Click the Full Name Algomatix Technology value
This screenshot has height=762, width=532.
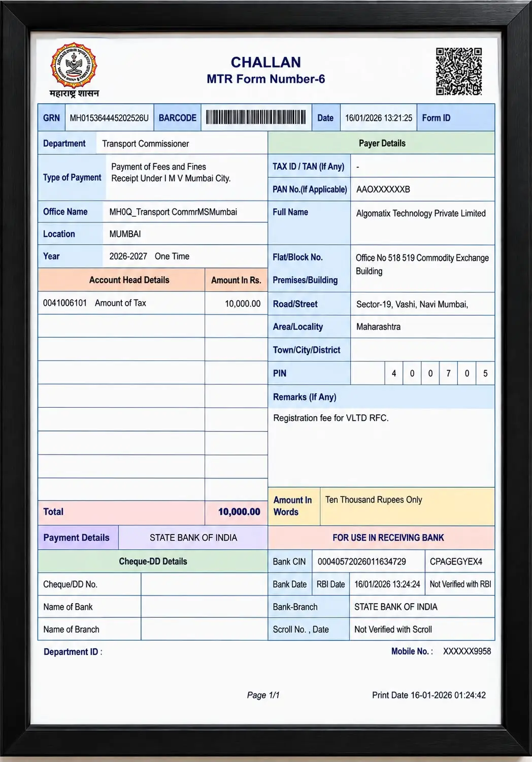[421, 213]
